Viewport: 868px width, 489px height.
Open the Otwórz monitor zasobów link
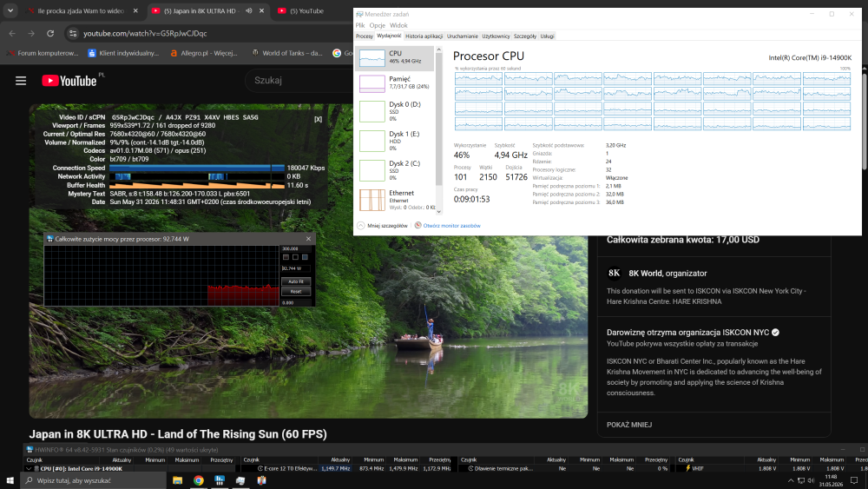[451, 226]
